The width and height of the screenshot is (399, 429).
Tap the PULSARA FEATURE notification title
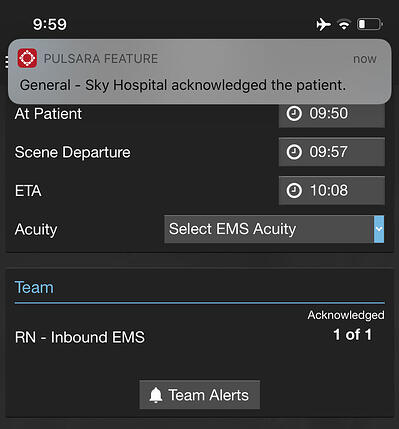coord(101,59)
